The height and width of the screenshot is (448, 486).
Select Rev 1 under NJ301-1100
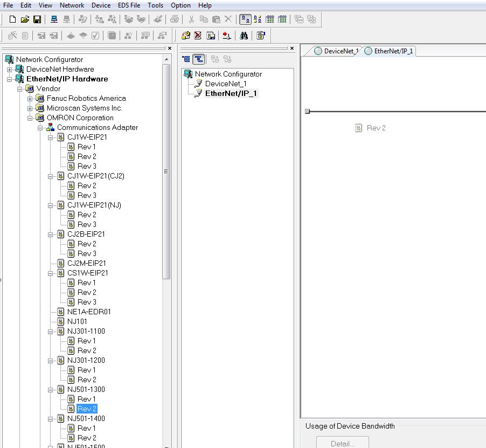[x=86, y=341]
